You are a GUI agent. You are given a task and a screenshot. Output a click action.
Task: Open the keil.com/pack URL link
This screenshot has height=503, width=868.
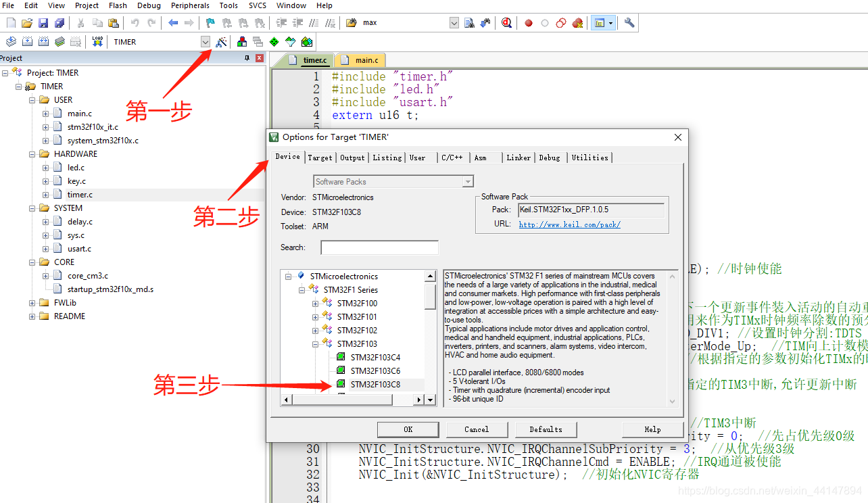click(x=569, y=224)
